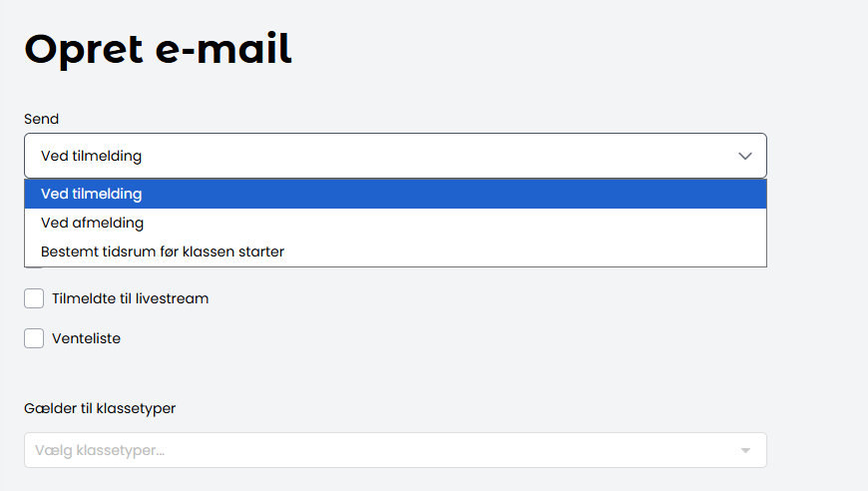Open the 'Vælg klassetyper...' selector

coord(395,450)
